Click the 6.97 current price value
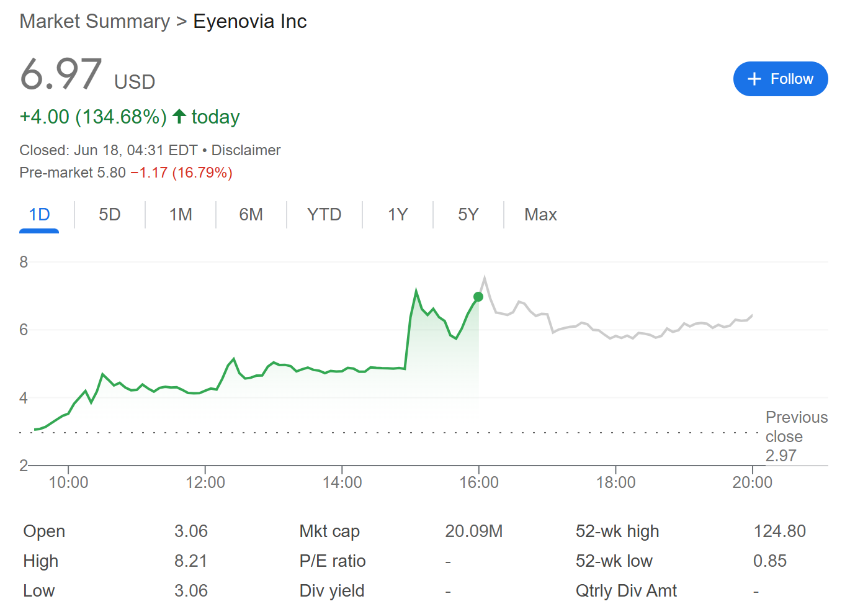This screenshot has height=609, width=868. (61, 74)
